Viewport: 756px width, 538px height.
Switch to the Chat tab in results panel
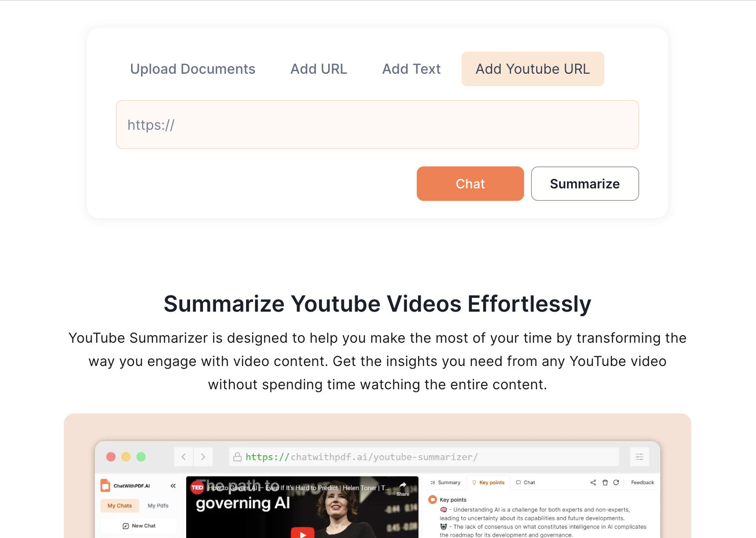point(525,483)
